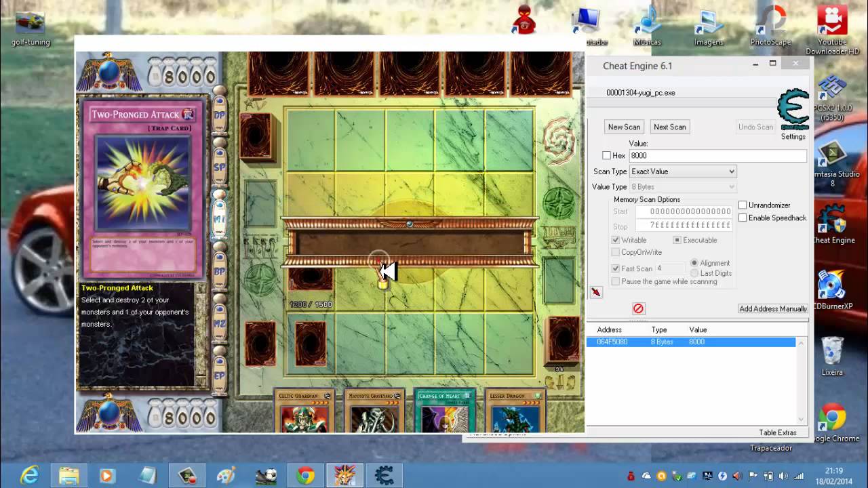This screenshot has height=488, width=868.
Task: Click the New Scan button
Action: pos(624,127)
